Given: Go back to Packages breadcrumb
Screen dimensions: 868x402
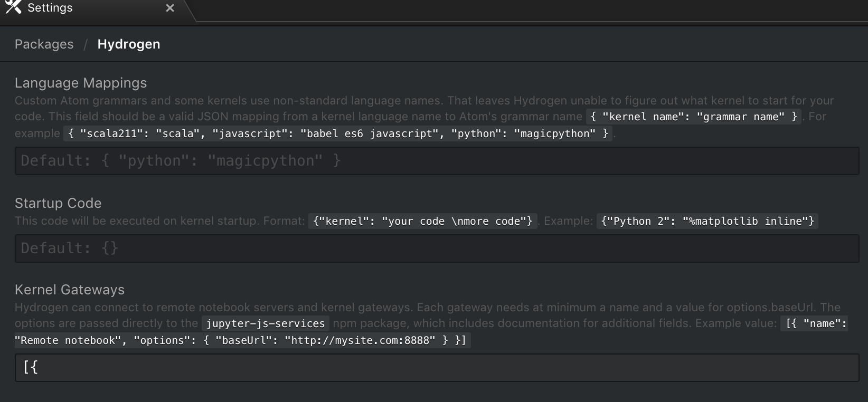Looking at the screenshot, I should click(44, 44).
